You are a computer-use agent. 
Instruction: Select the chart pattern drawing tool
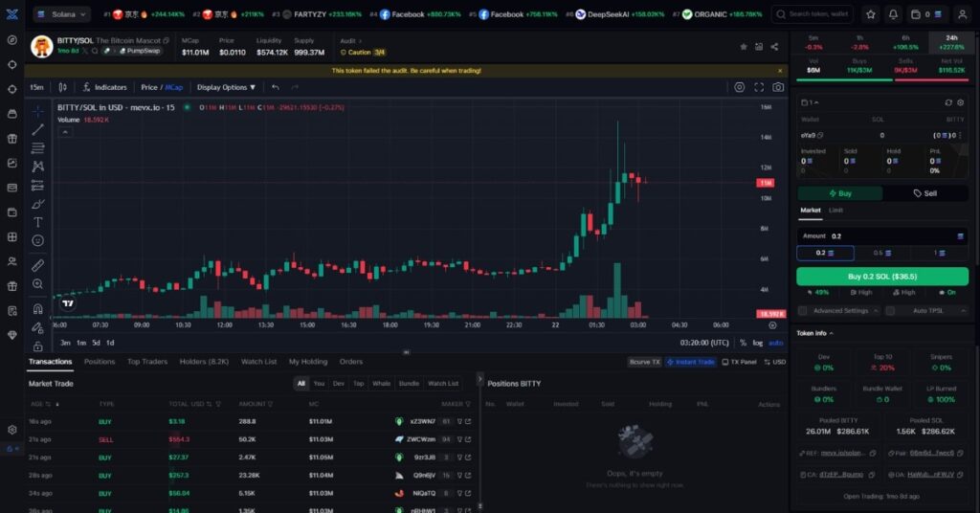[x=38, y=167]
